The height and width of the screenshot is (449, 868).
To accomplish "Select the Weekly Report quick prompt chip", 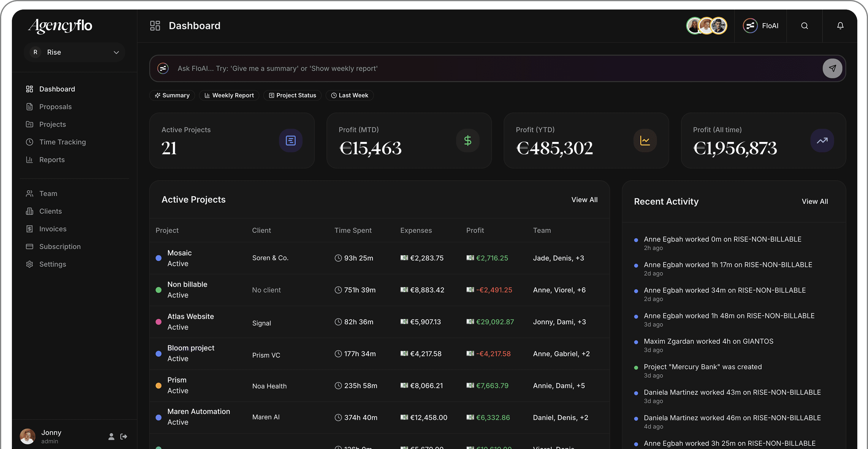I will click(229, 95).
